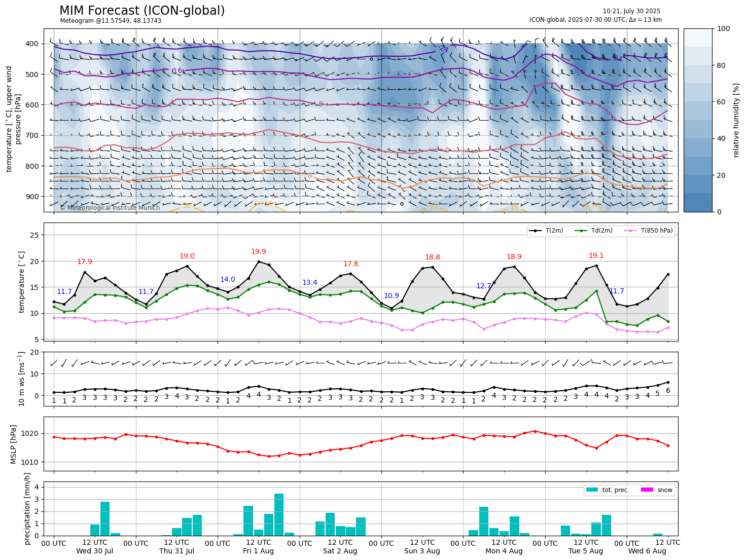Click the "Meteogram @11.57549, 48.13743" subtitle
745x560 pixels.
click(x=111, y=21)
